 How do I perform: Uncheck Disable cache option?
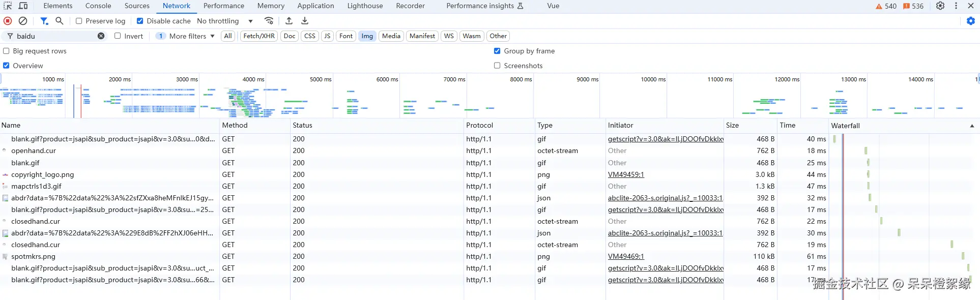[x=140, y=21]
